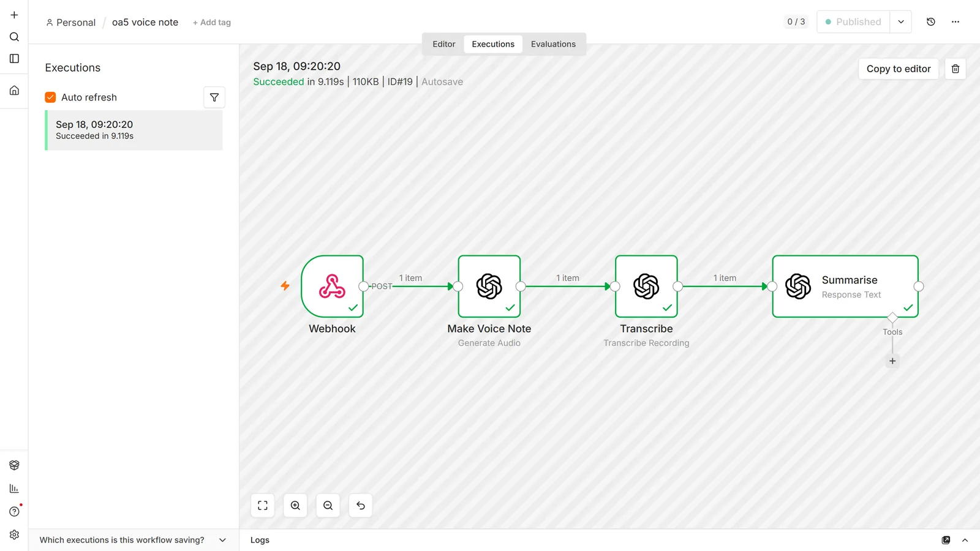The height and width of the screenshot is (551, 980).
Task: Toggle the sidebar panel icon
Action: click(14, 59)
